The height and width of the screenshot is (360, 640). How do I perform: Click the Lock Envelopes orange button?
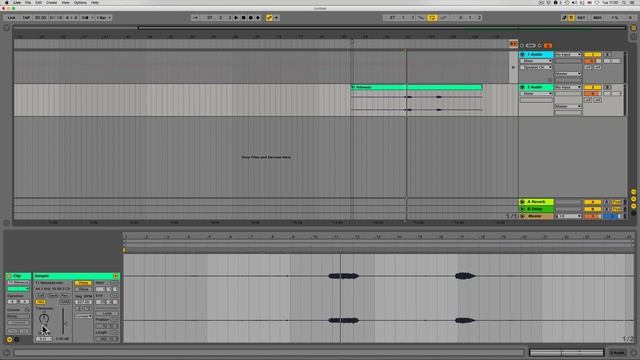click(547, 45)
